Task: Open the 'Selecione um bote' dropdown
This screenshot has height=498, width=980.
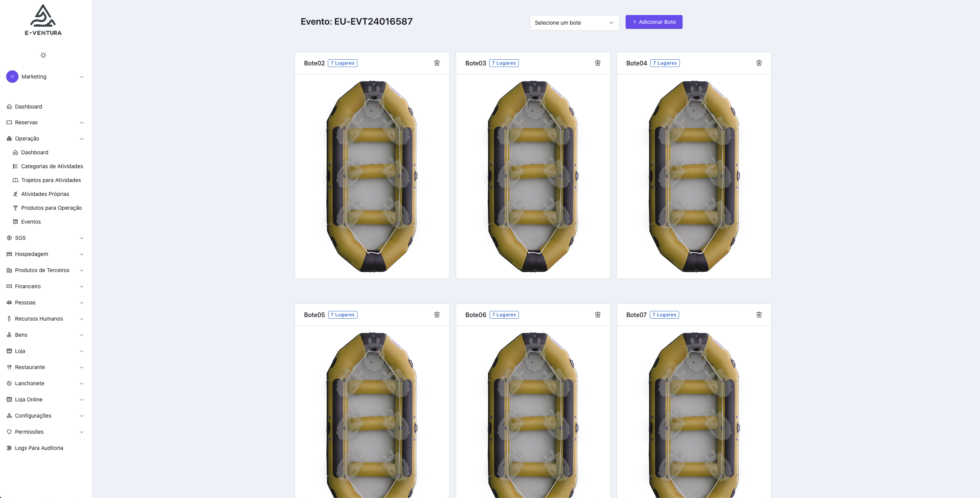Action: (x=574, y=23)
